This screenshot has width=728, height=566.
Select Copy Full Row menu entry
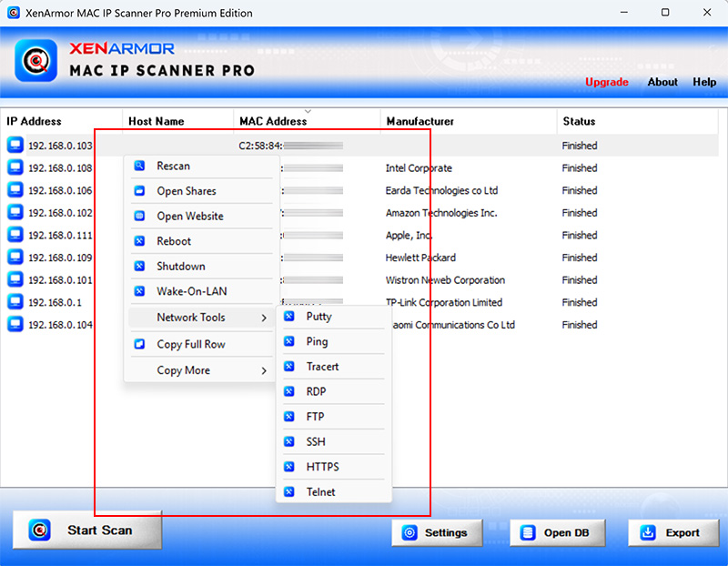201,344
